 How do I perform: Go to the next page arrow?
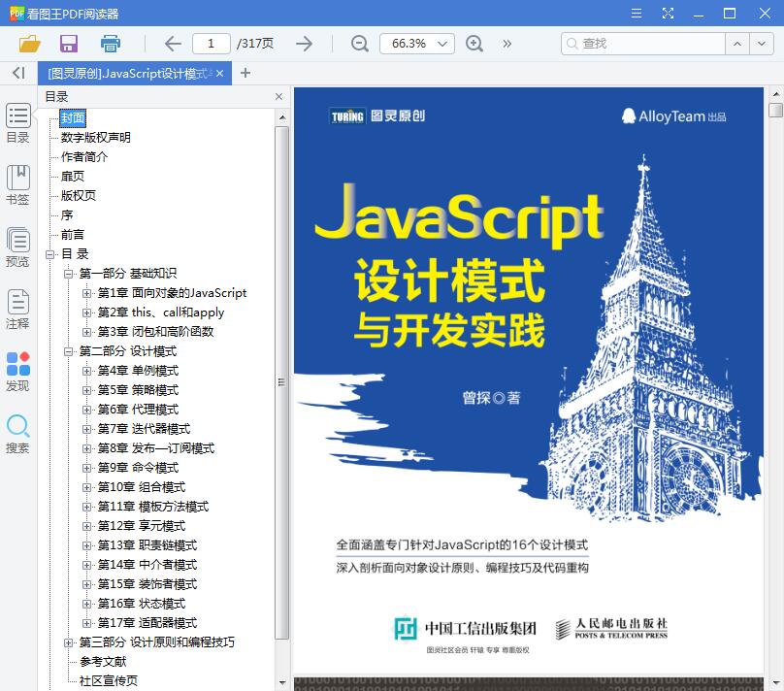coord(304,44)
